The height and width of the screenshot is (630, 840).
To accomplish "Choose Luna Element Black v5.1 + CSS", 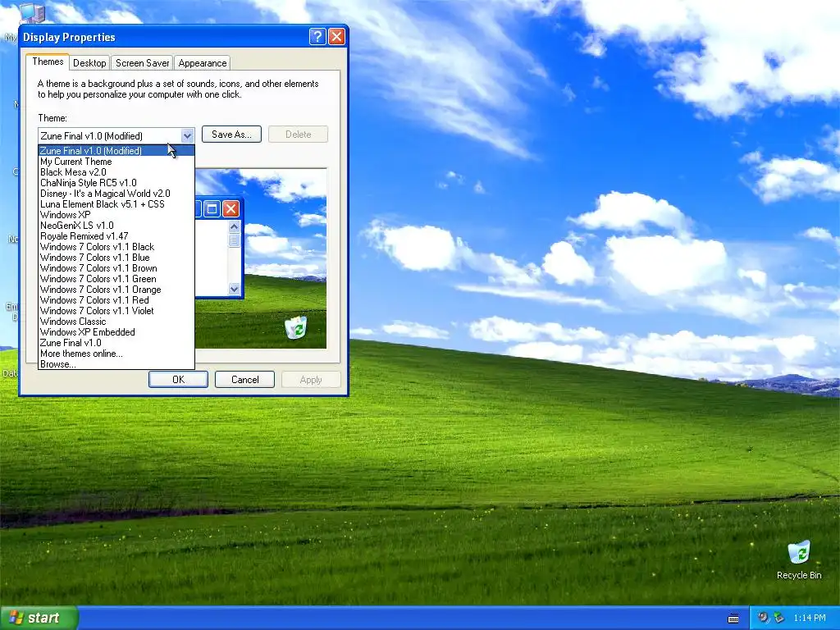I will (x=116, y=204).
